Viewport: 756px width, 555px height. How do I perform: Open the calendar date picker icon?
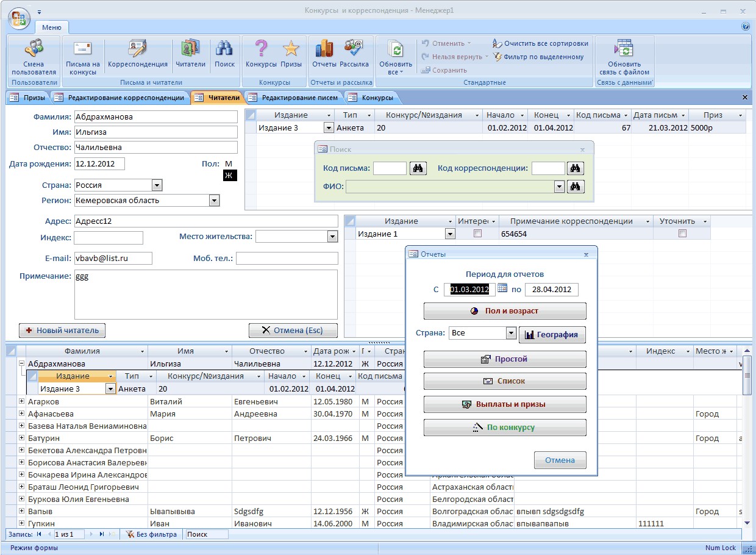point(502,288)
